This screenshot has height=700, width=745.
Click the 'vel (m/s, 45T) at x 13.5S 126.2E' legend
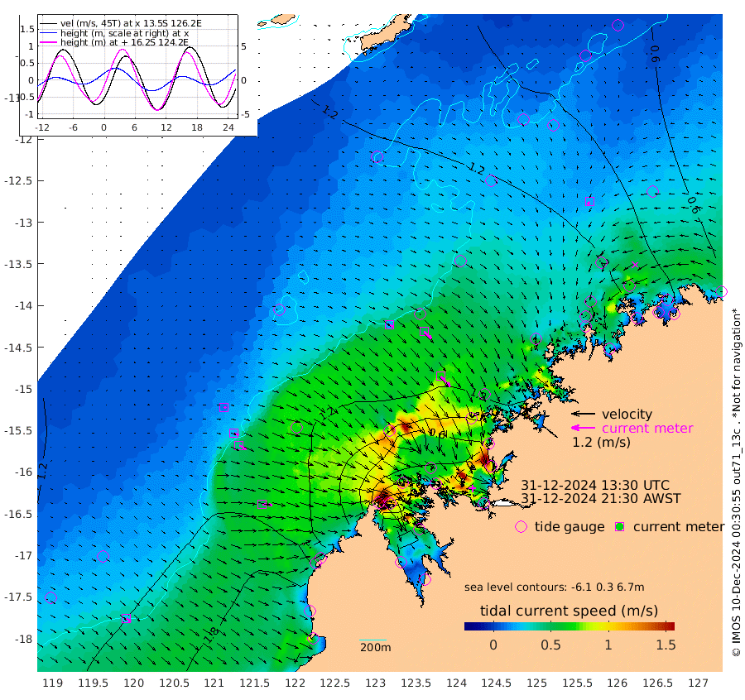131,23
